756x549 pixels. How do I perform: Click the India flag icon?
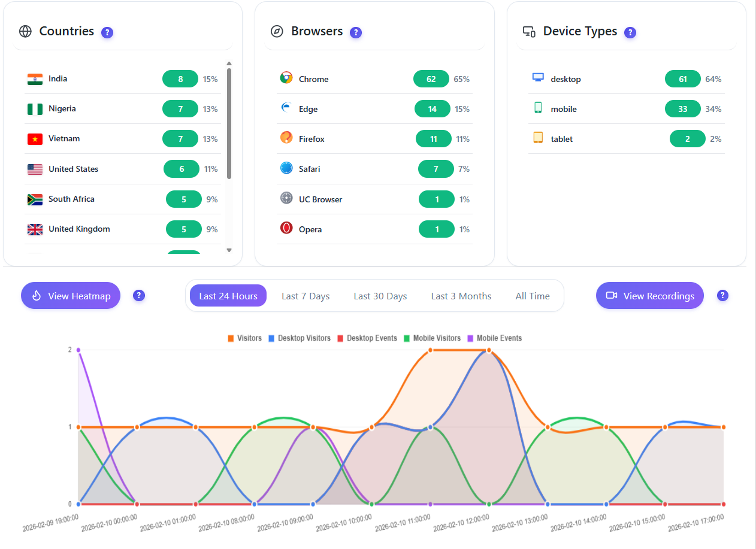pyautogui.click(x=34, y=78)
